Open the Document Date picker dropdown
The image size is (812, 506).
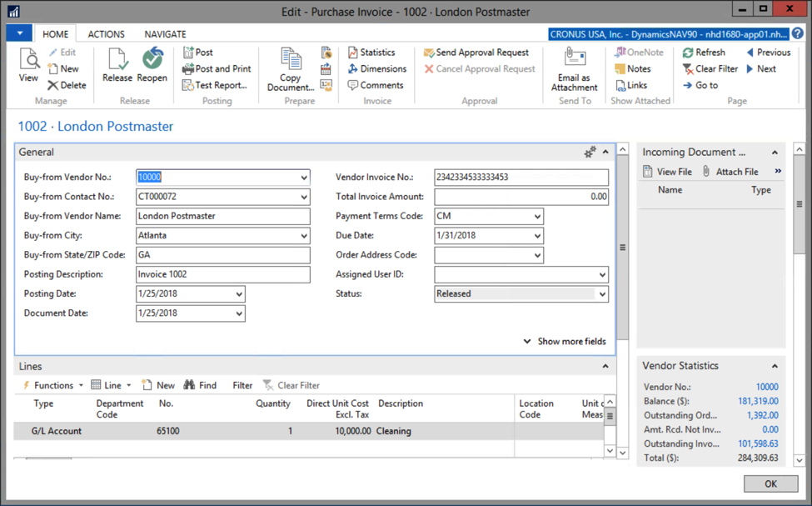(x=239, y=313)
